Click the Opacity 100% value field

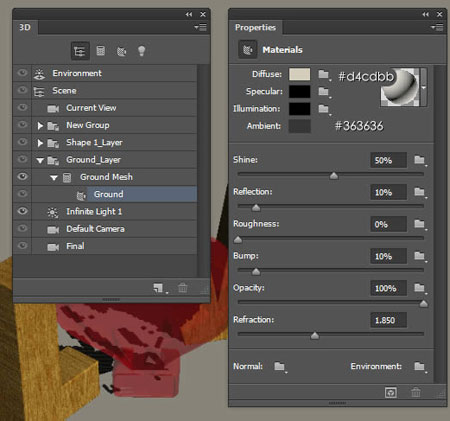[x=388, y=288]
